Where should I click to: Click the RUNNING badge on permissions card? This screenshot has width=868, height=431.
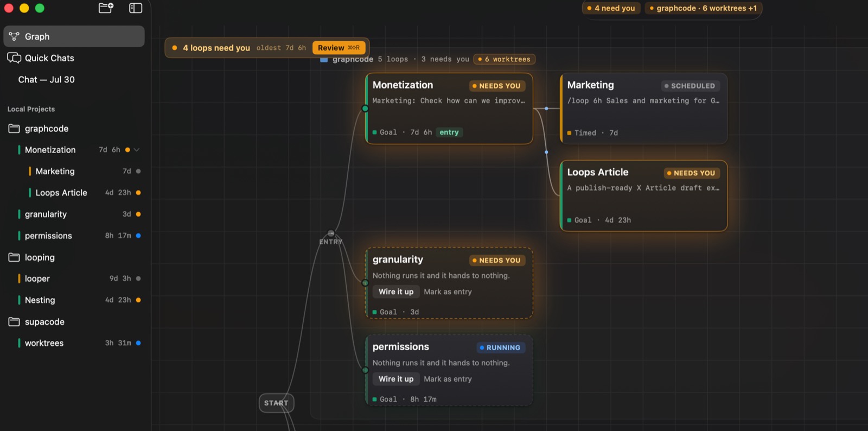coord(500,347)
